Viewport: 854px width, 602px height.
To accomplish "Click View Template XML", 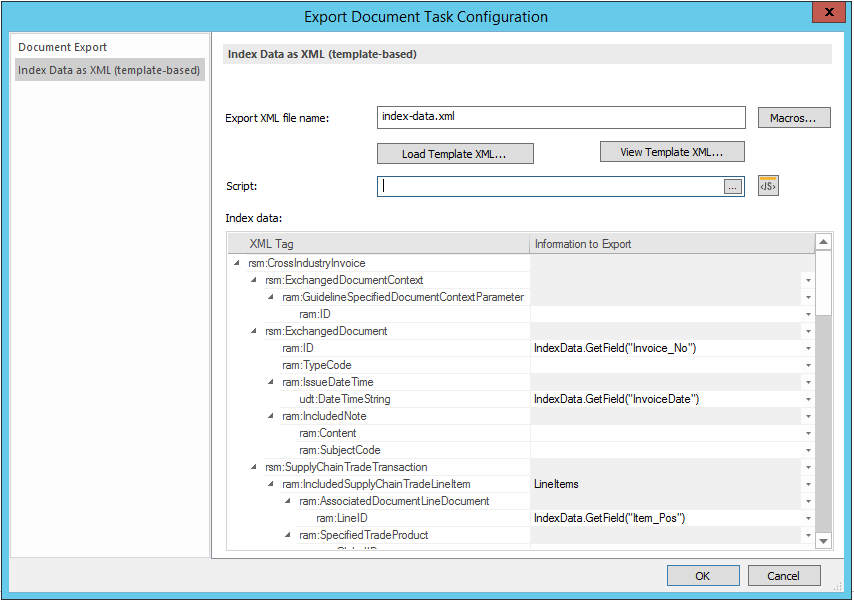I will (671, 151).
